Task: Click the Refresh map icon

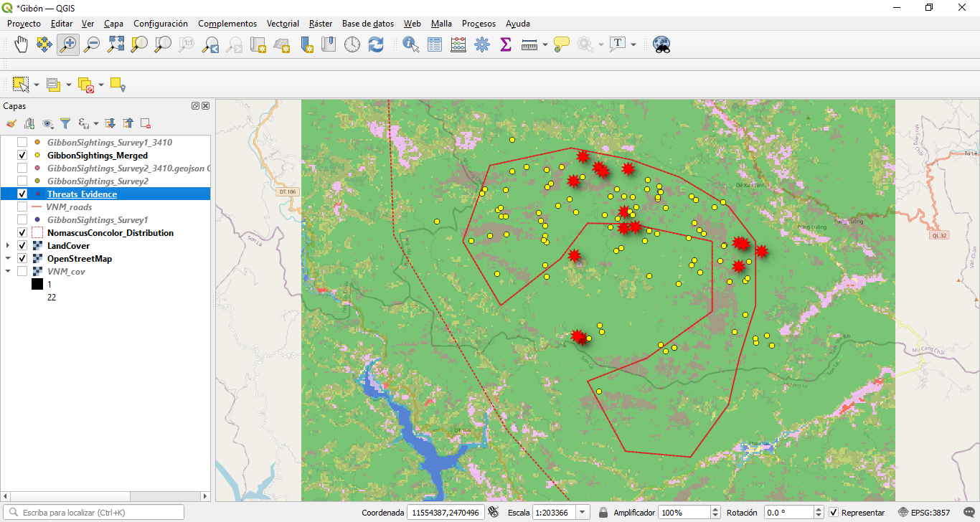Action: (x=376, y=44)
